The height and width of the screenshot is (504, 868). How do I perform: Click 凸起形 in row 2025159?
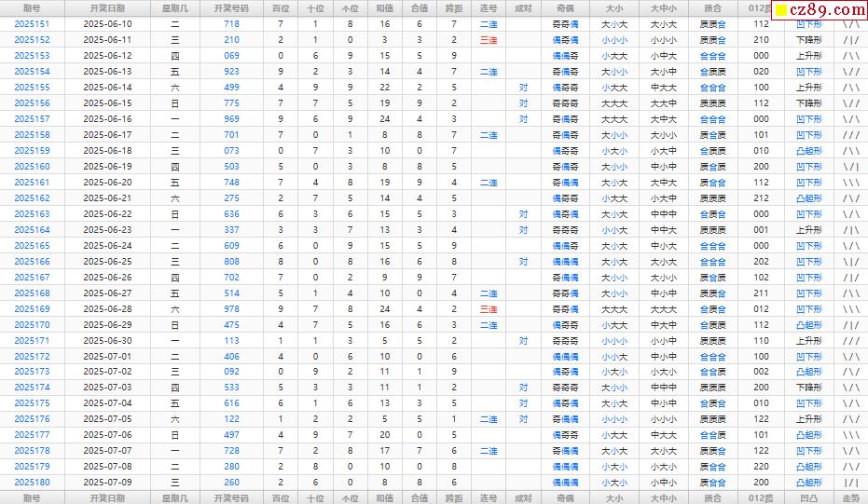[808, 151]
